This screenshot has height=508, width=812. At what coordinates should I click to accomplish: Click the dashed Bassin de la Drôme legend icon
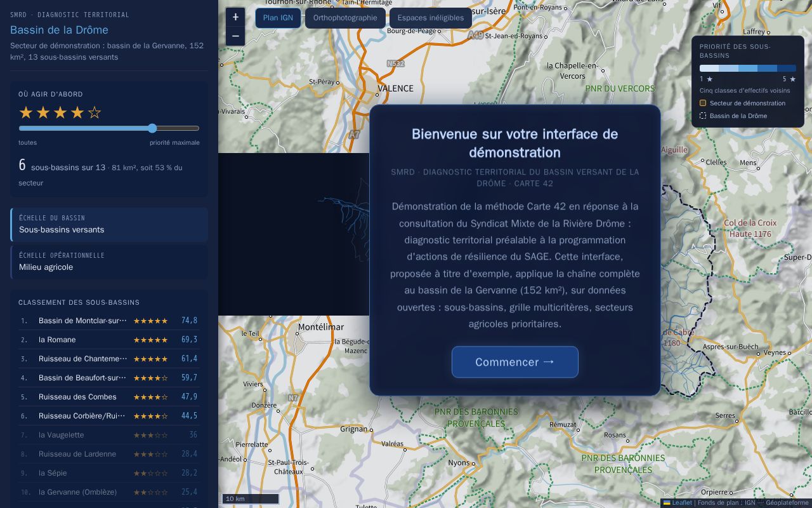(x=703, y=116)
